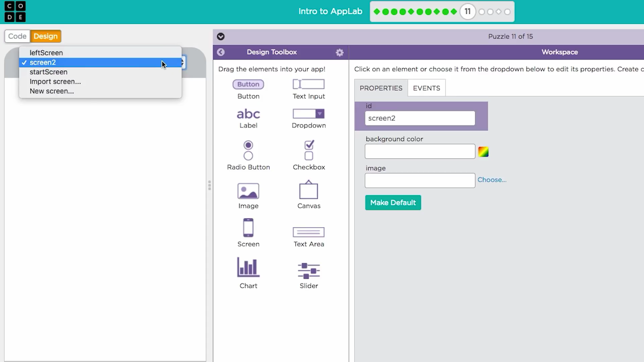Click the Button element in Design Toolbox
This screenshot has width=644, height=362.
pyautogui.click(x=248, y=84)
